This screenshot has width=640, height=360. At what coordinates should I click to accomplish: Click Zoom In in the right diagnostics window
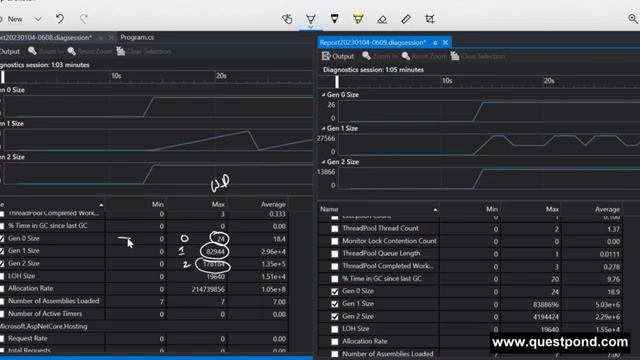coord(380,56)
